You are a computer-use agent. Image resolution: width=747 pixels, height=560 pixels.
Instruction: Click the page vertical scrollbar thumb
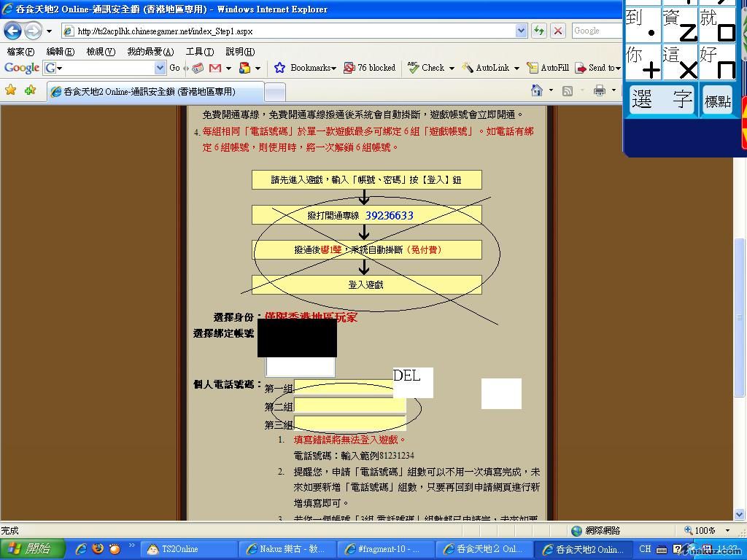[740, 316]
